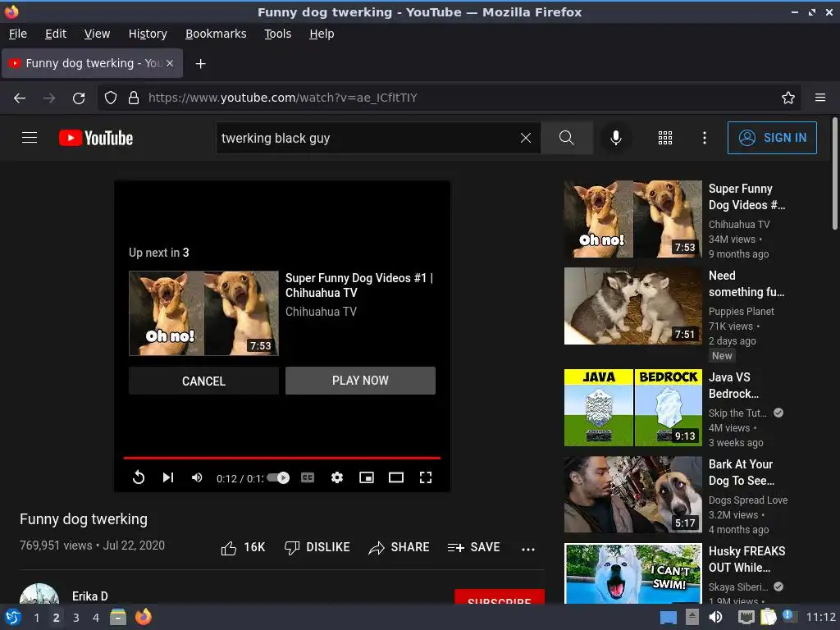
Task: Open the File menu
Action: point(18,34)
